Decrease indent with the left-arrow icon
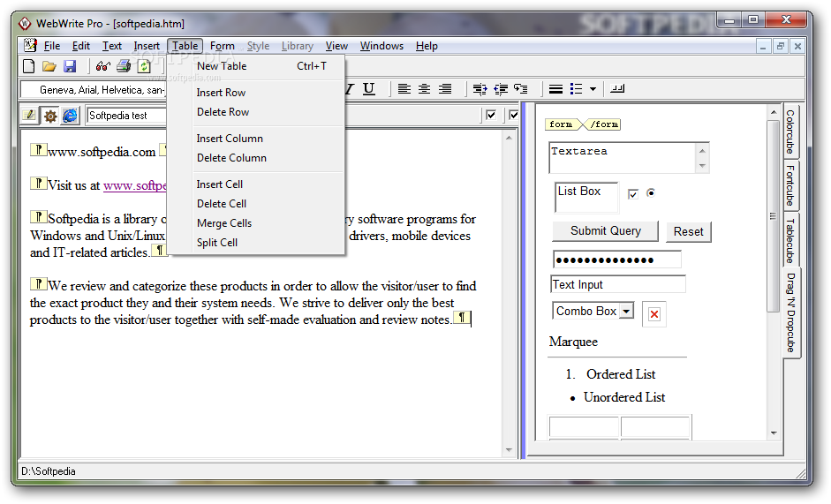The width and height of the screenshot is (831, 504). pyautogui.click(x=501, y=89)
